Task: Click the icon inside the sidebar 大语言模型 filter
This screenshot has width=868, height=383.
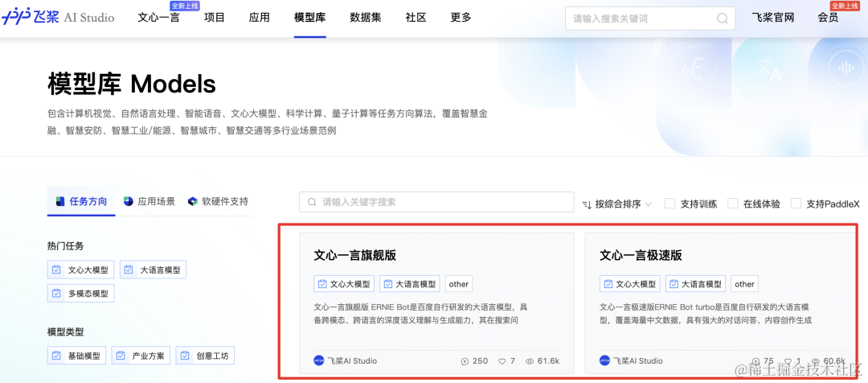Action: pyautogui.click(x=129, y=270)
